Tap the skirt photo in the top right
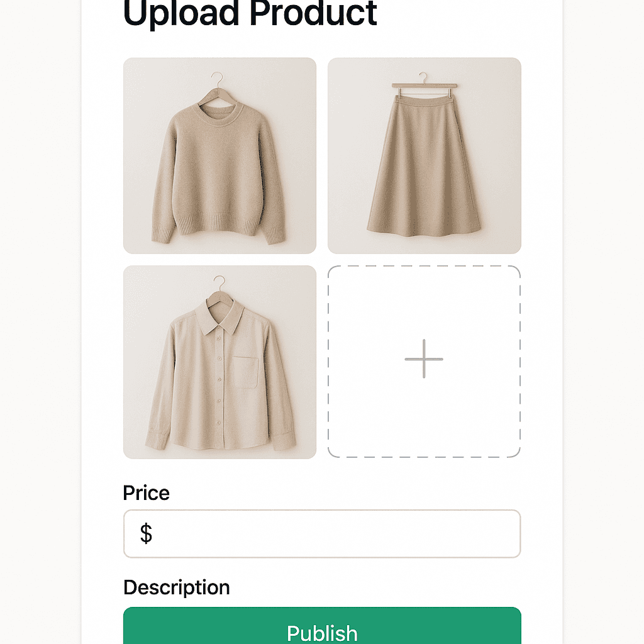The height and width of the screenshot is (644, 644). [423, 155]
